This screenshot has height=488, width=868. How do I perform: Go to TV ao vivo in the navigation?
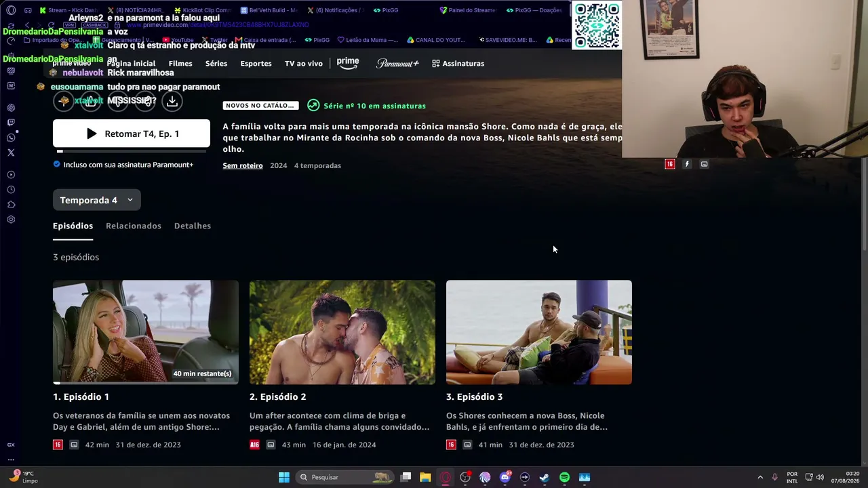(304, 63)
